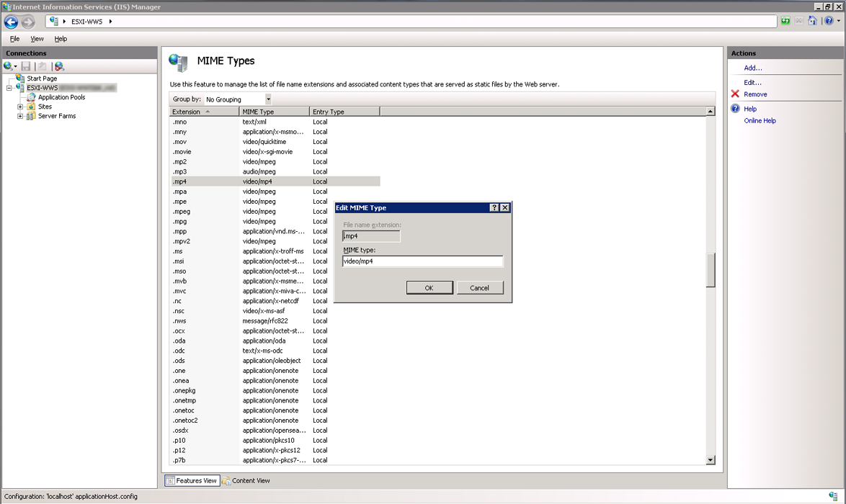Close the Edit MIME Type dialog with X
This screenshot has height=504, width=846.
pos(505,207)
